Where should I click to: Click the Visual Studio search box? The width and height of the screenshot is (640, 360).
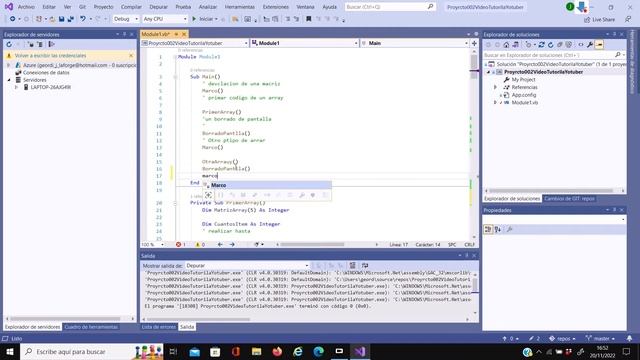[390, 7]
